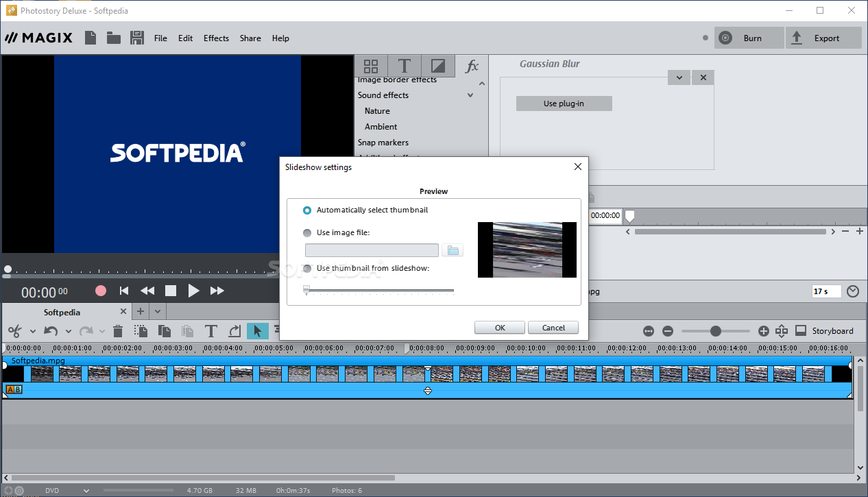Stop playback with the square button
Viewport: 868px width, 497px height.
tap(171, 291)
